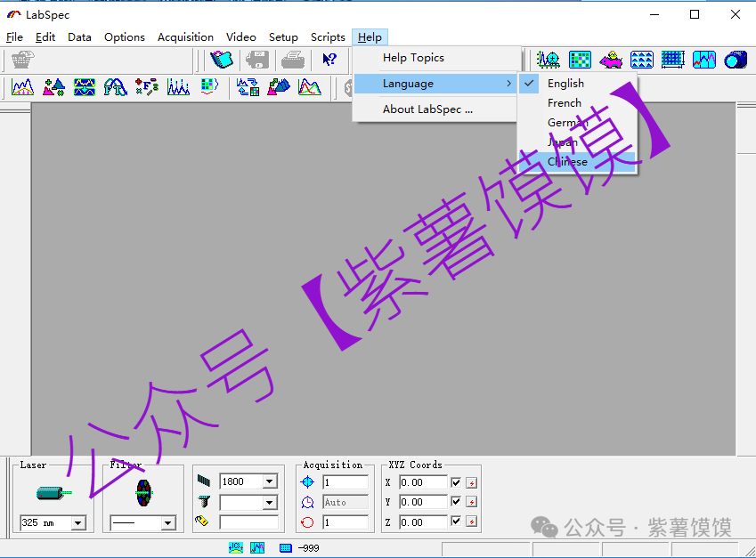This screenshot has height=558, width=756.
Task: Click the red button beside Z coordinate
Action: pyautogui.click(x=472, y=522)
